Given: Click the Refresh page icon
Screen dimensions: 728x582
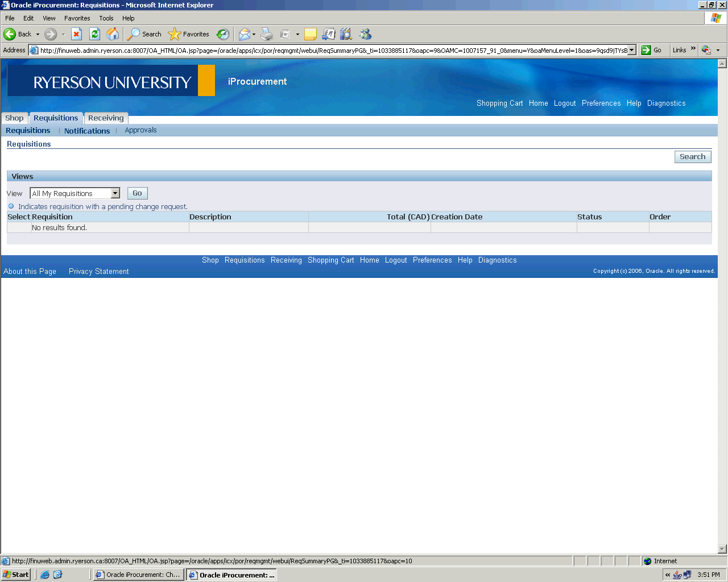Looking at the screenshot, I should click(x=95, y=34).
